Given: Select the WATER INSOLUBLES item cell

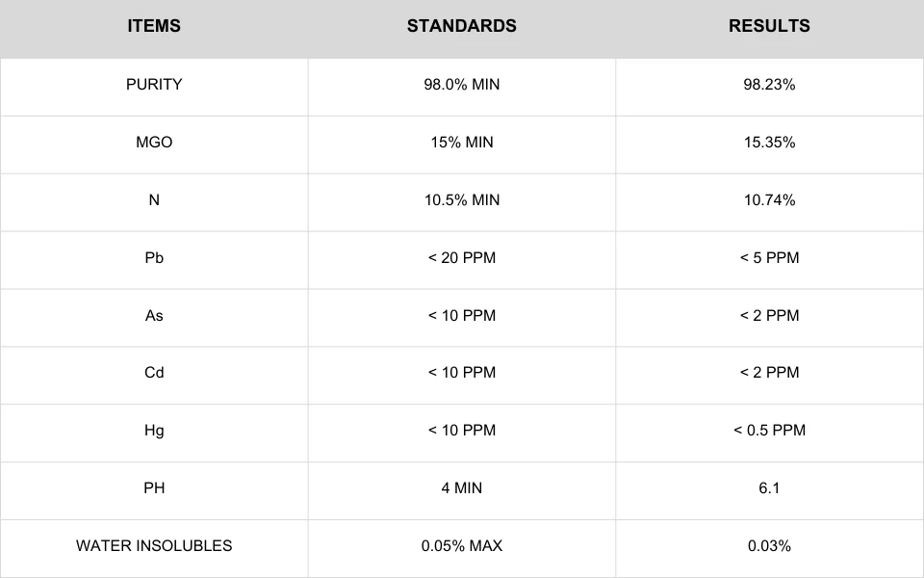Looking at the screenshot, I should tap(154, 548).
